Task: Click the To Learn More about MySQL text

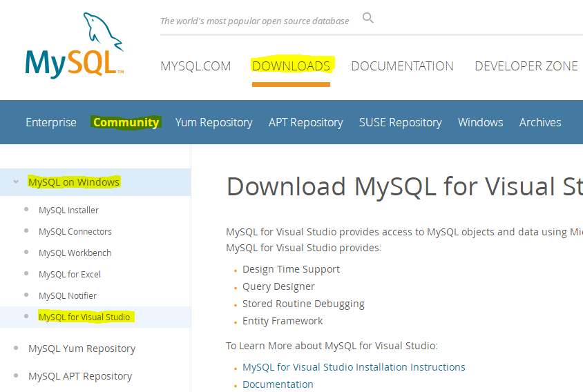Action: tap(332, 346)
